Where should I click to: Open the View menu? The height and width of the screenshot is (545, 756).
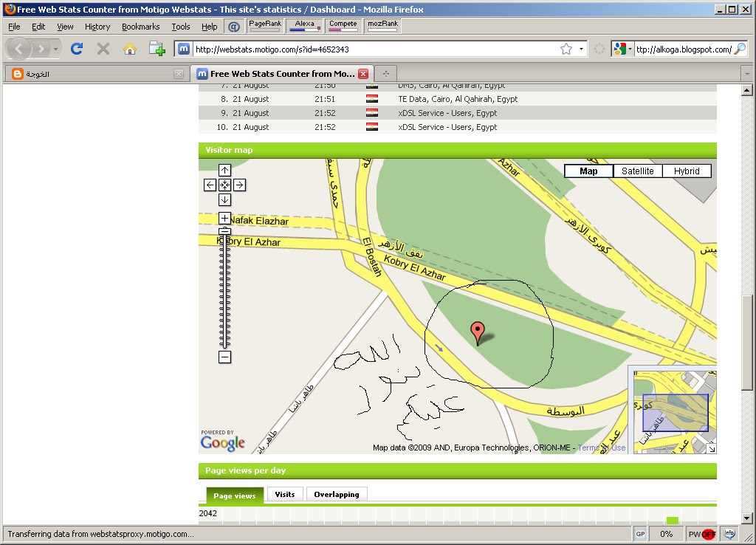tap(65, 27)
